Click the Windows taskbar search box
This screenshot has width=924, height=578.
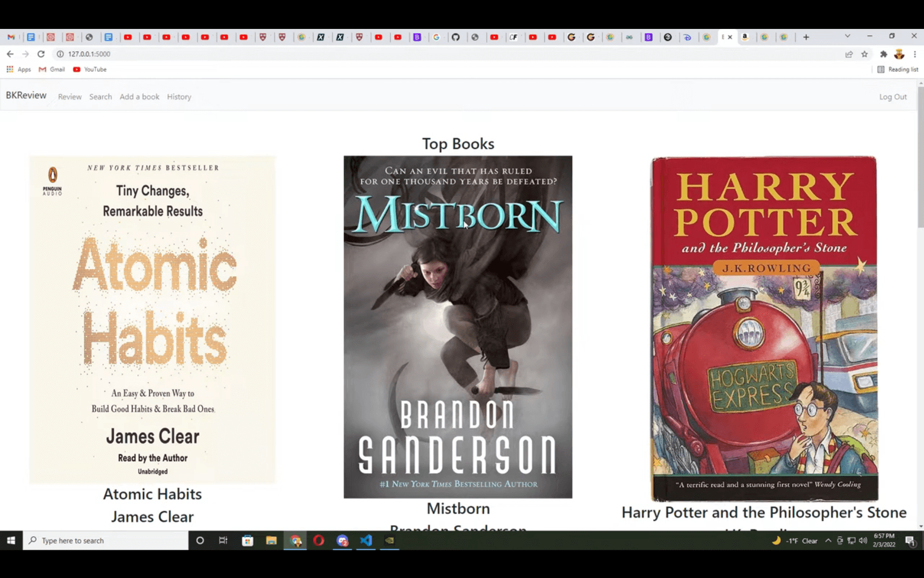[106, 540]
